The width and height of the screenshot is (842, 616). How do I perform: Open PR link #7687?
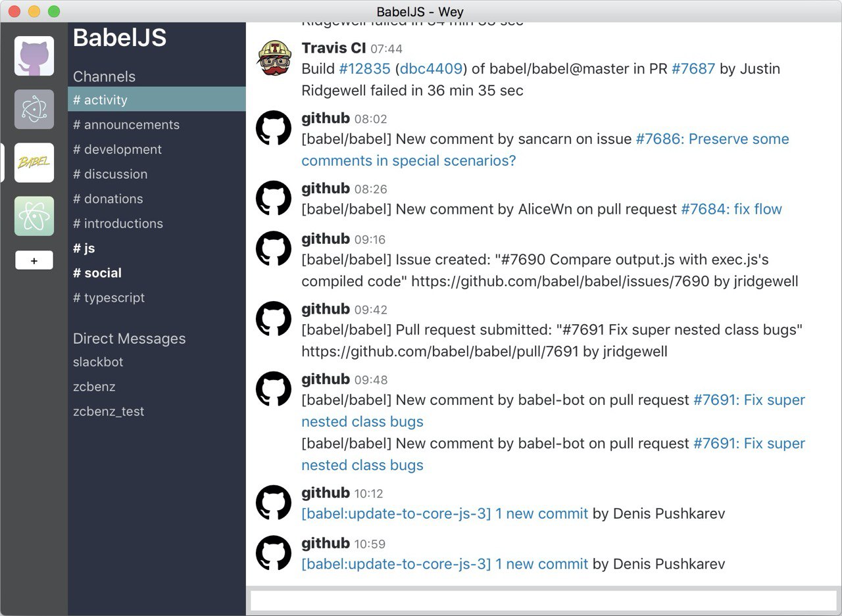click(693, 68)
